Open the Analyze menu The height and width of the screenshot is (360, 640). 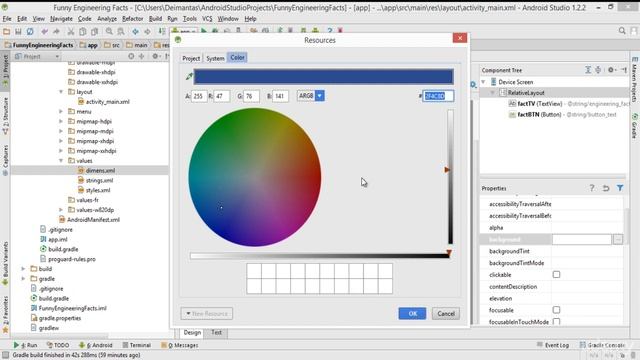tap(107, 19)
